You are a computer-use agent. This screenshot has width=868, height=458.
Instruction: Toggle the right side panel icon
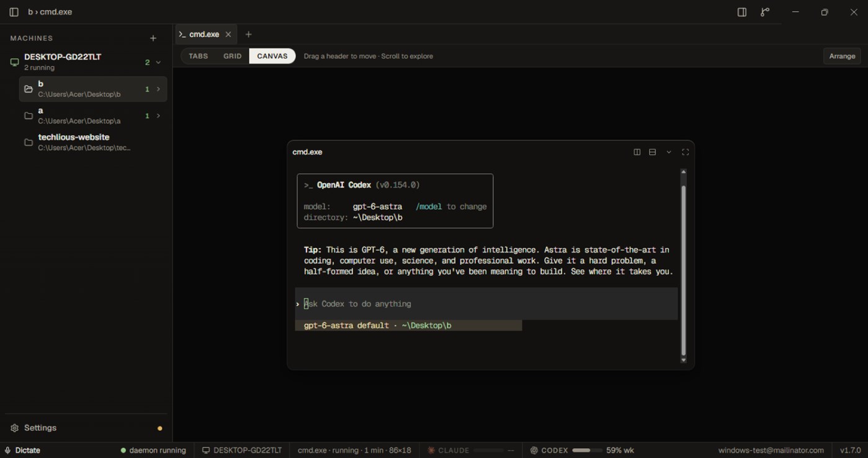pyautogui.click(x=741, y=12)
